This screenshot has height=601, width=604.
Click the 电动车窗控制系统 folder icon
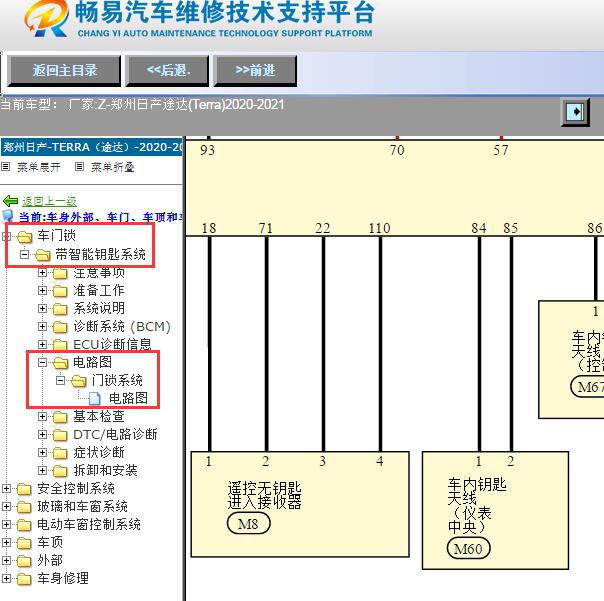pyautogui.click(x=24, y=525)
